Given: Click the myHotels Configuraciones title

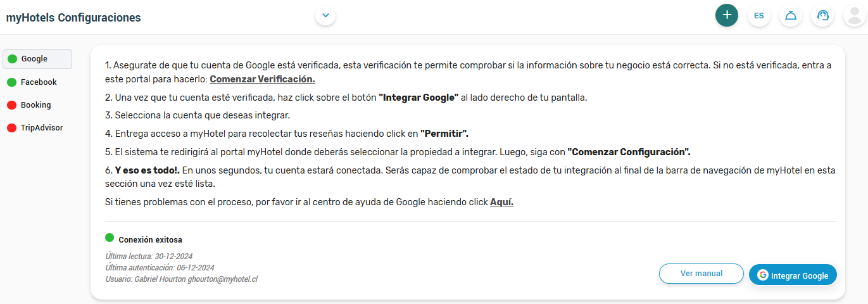Looking at the screenshot, I should [x=73, y=18].
